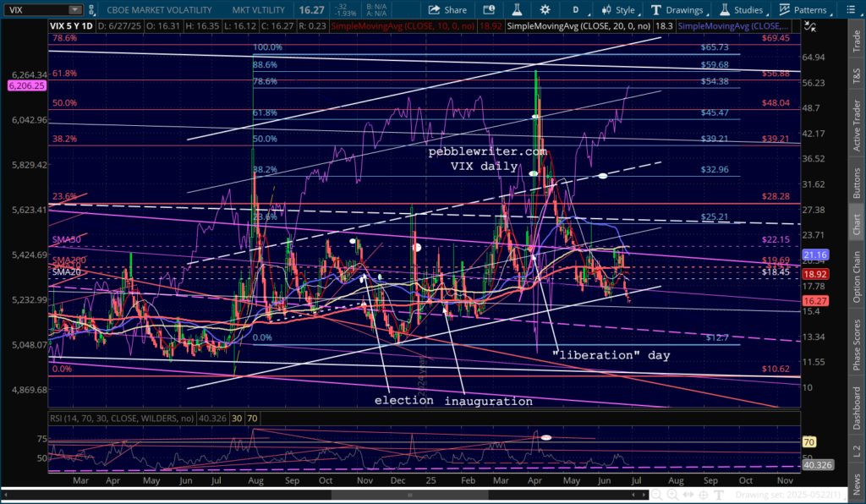Open the flask lab tools icon
This screenshot has width=866, height=504.
(x=517, y=10)
